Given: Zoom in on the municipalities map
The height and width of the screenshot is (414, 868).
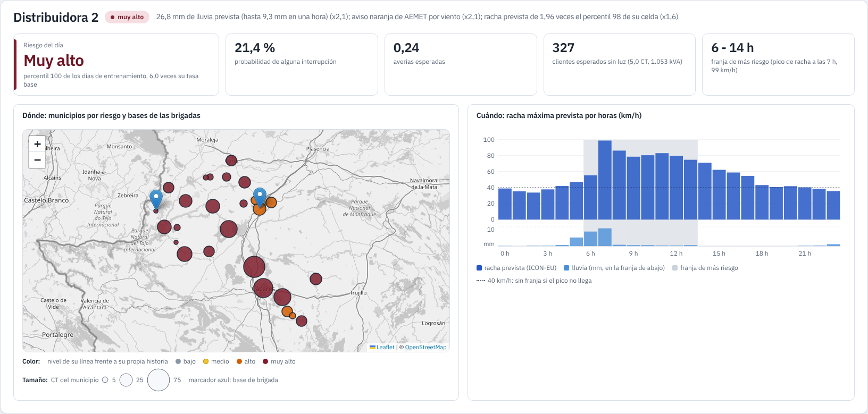Looking at the screenshot, I should click(x=37, y=144).
